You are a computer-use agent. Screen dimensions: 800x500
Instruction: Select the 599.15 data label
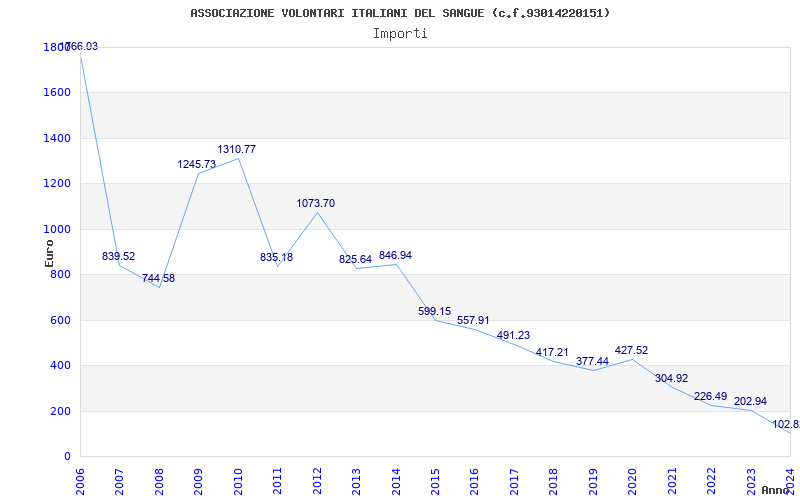434,311
